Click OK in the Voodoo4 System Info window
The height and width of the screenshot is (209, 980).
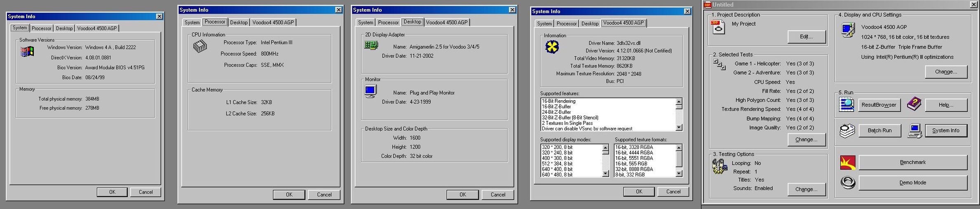point(639,192)
